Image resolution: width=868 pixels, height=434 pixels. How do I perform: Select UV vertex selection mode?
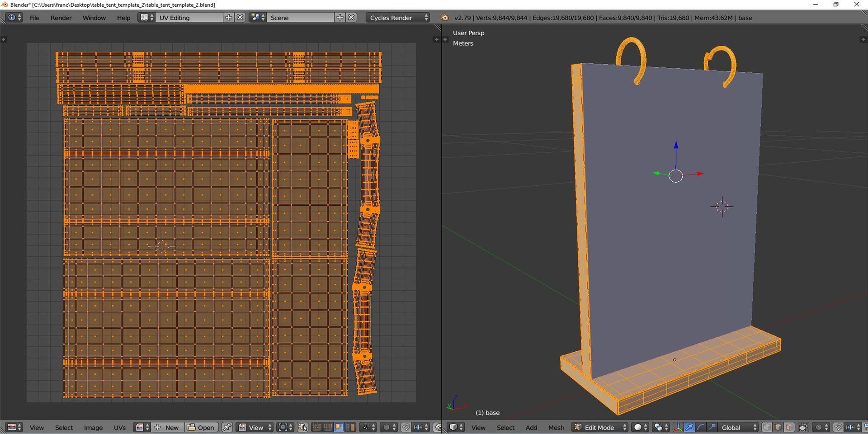pyautogui.click(x=316, y=427)
